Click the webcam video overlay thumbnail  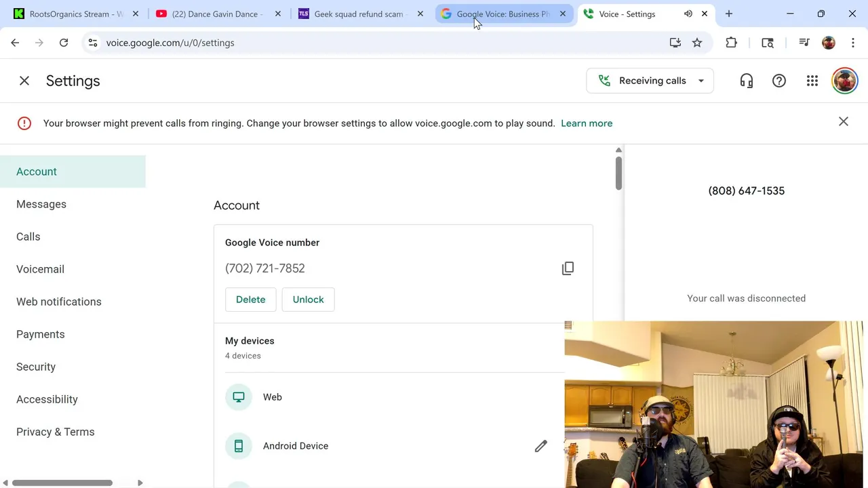pyautogui.click(x=713, y=405)
